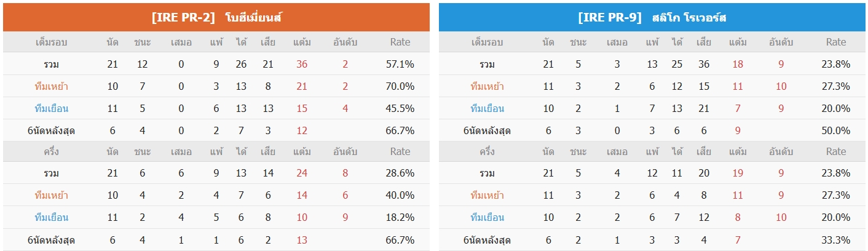Viewport: 868px width, 251px height.
Task: Select ทีมเหย้า in โบฮีเมี่ยนส์ เต็มรอบ section
Action: [54, 87]
